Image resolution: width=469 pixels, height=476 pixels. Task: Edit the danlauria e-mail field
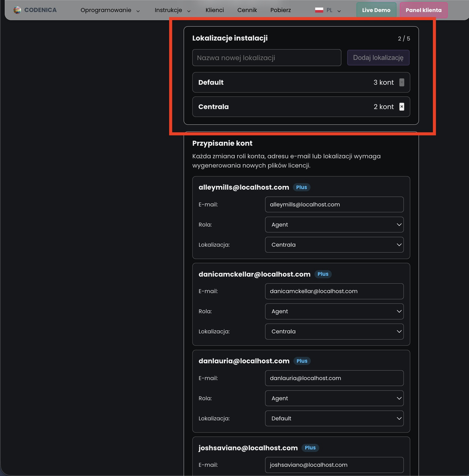tap(334, 378)
